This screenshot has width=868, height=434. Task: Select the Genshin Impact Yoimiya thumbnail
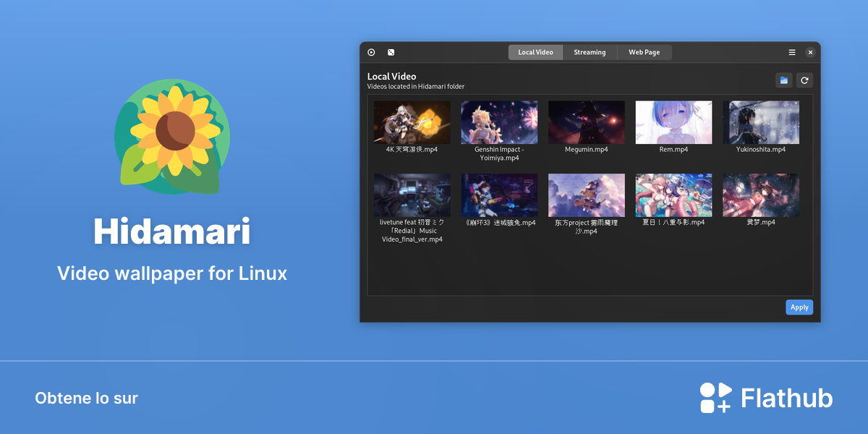[499, 122]
